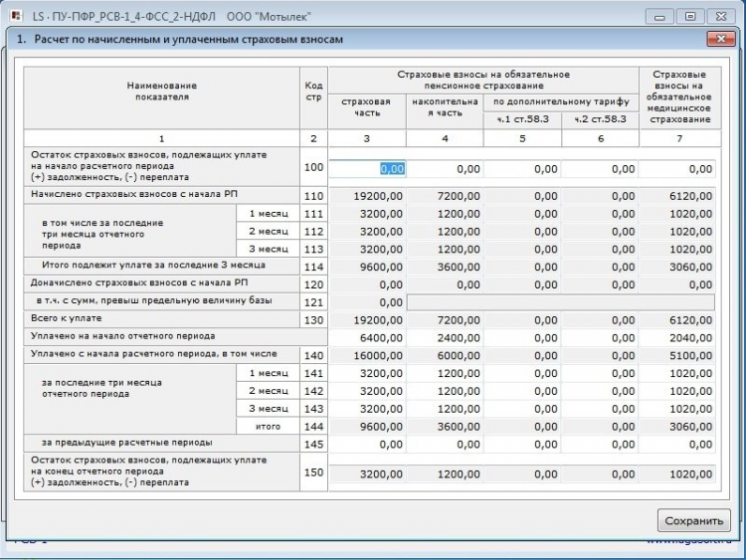Click row 100 накопительная часть field

pyautogui.click(x=445, y=169)
